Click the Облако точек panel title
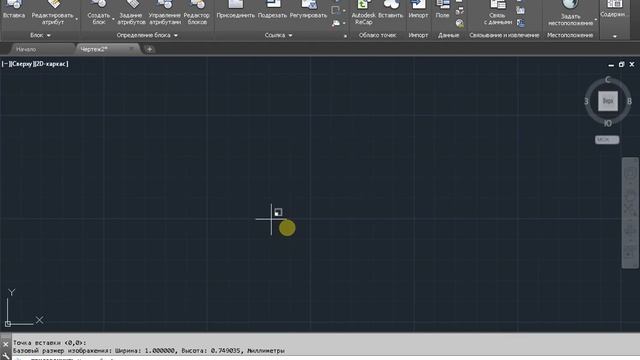The height and width of the screenshot is (360, 640). [377, 36]
